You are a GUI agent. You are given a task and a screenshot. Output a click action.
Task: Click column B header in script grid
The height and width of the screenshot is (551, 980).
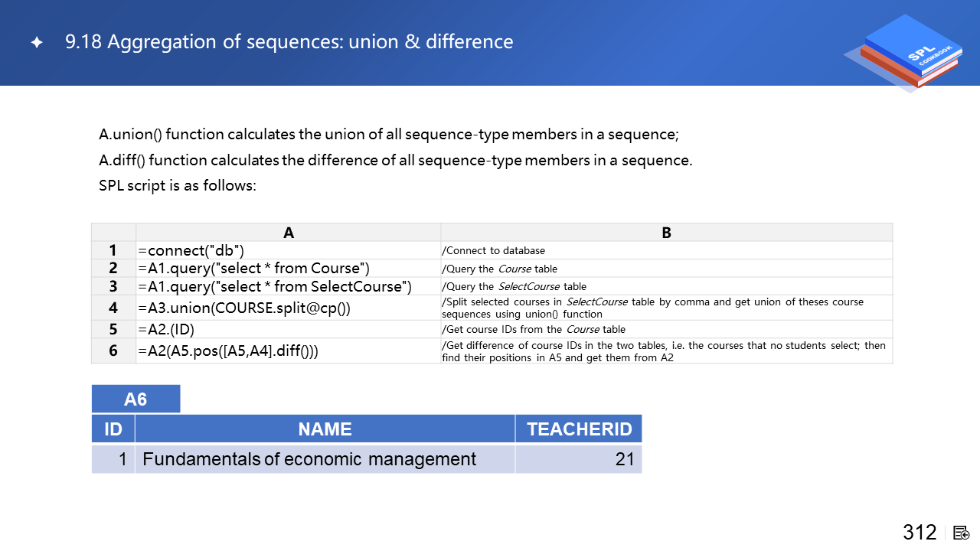666,233
